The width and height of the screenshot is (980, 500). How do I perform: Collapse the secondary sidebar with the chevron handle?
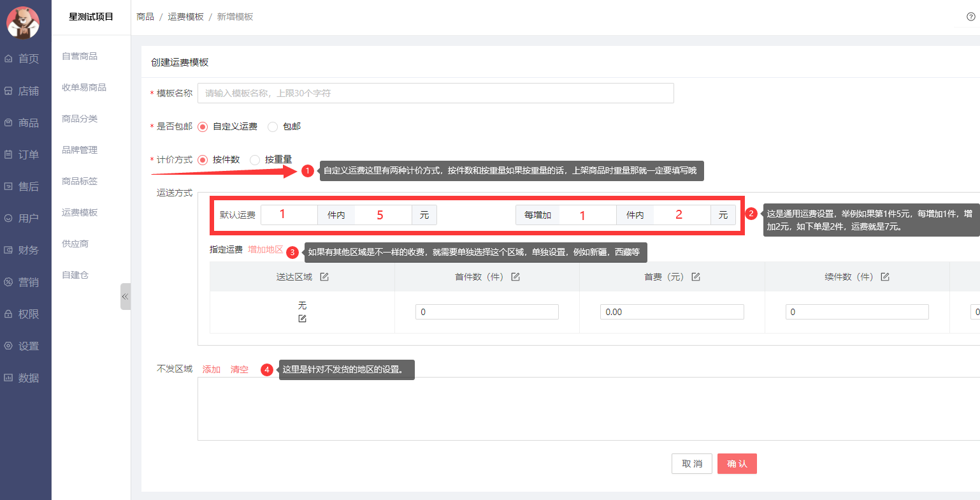(125, 297)
